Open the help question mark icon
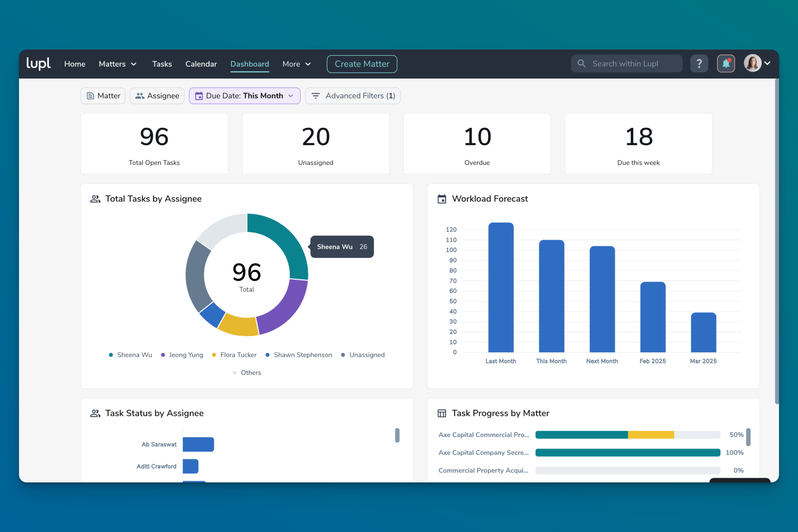The image size is (798, 532). pos(699,64)
